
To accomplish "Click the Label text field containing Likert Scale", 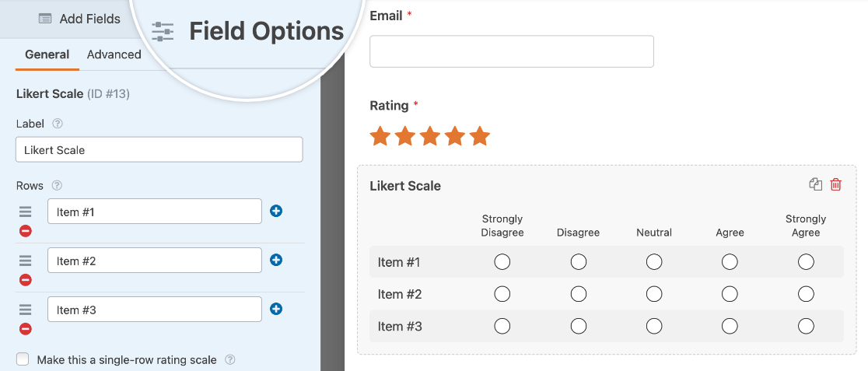I will coord(159,150).
